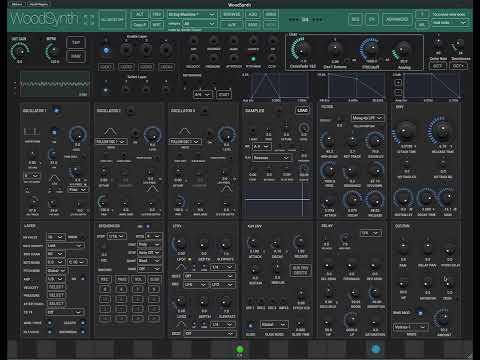Image resolution: width=480 pixels, height=360 pixels.
Task: Click the ENV release time knob
Action: (x=442, y=130)
